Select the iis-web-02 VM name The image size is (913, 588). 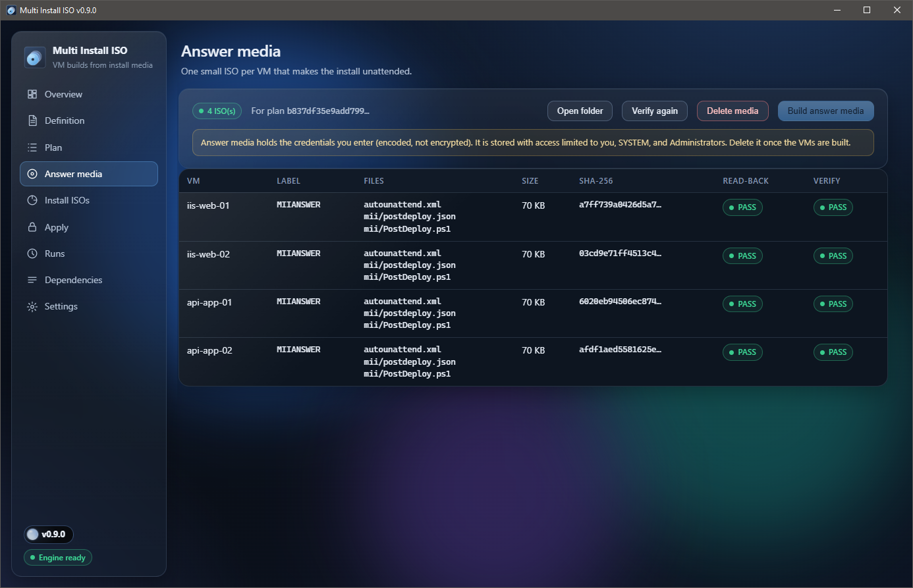coord(208,254)
